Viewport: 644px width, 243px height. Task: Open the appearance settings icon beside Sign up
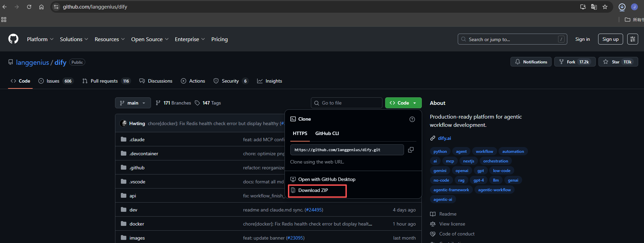coord(633,39)
